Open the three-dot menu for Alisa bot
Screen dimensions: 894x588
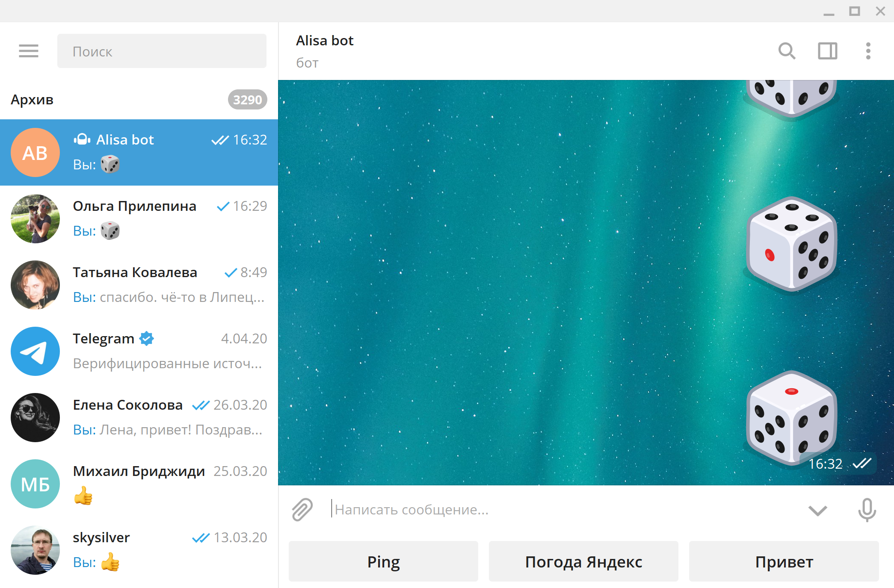pyautogui.click(x=868, y=51)
